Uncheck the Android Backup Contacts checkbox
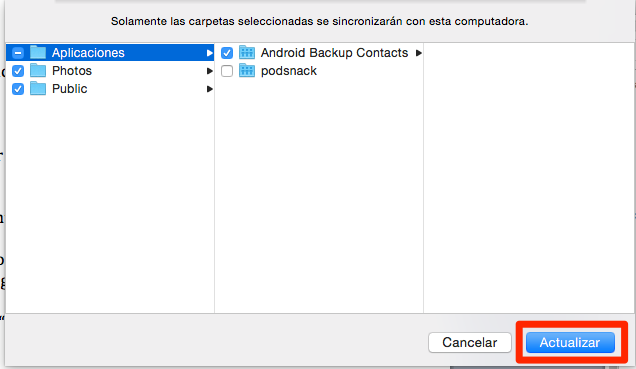Screen dimensions: 636x369 tap(227, 53)
